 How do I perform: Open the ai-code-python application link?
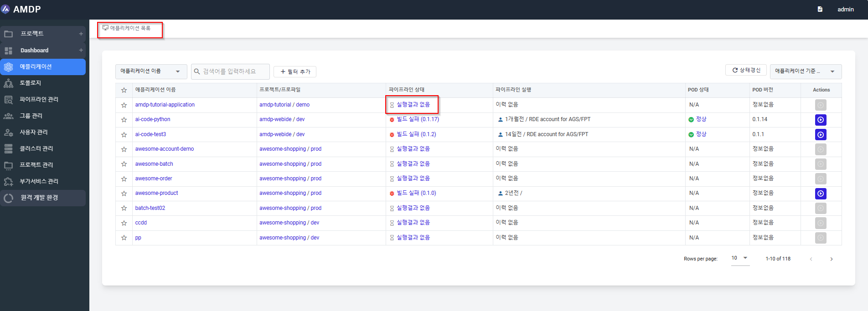pyautogui.click(x=153, y=119)
